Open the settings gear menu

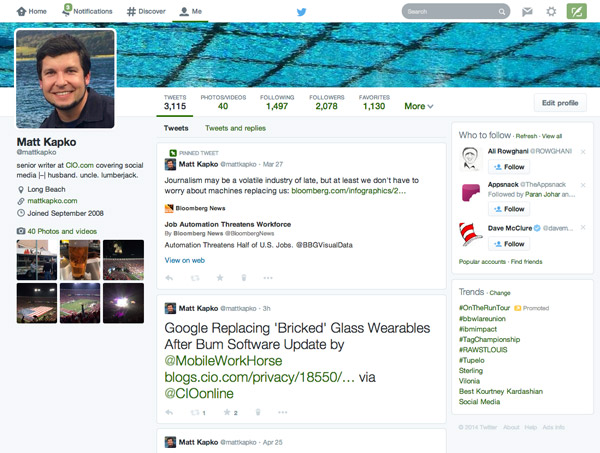click(x=551, y=11)
